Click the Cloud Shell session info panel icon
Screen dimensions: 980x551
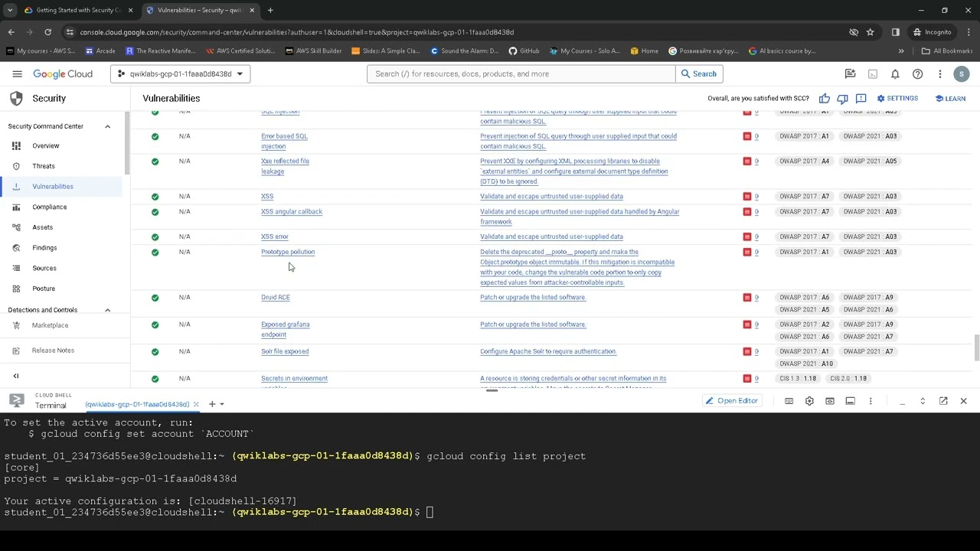tap(850, 401)
